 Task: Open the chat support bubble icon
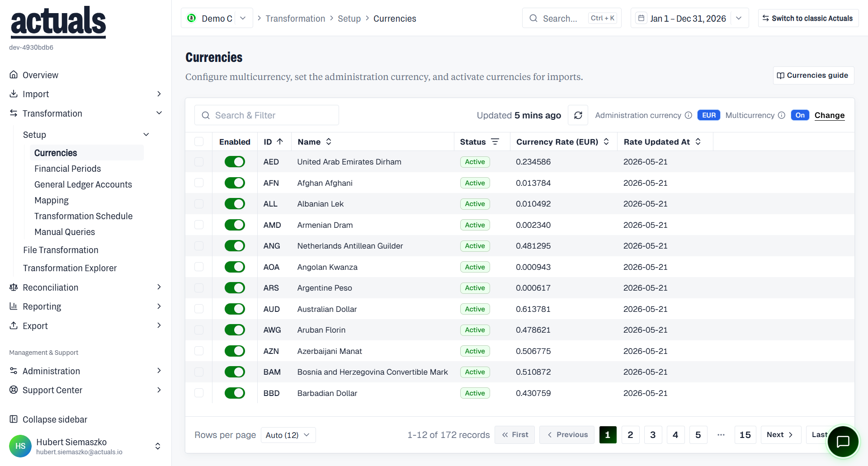[x=843, y=442]
